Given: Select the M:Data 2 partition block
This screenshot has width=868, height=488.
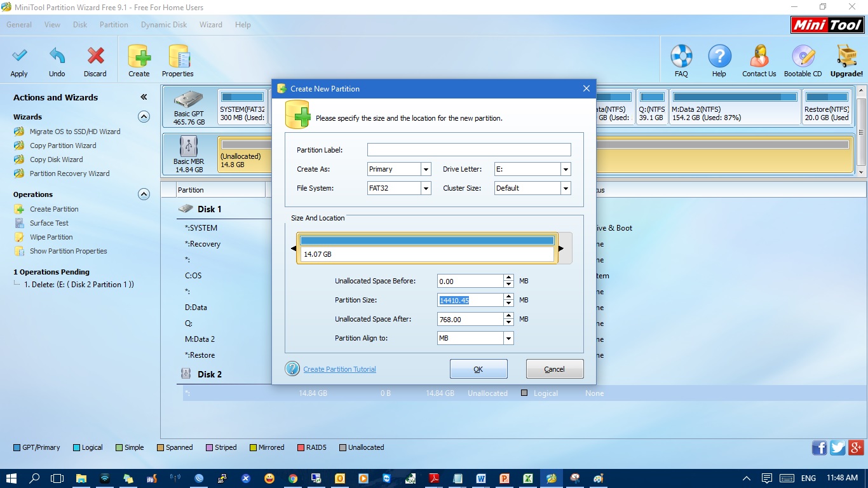Looking at the screenshot, I should pyautogui.click(x=734, y=106).
